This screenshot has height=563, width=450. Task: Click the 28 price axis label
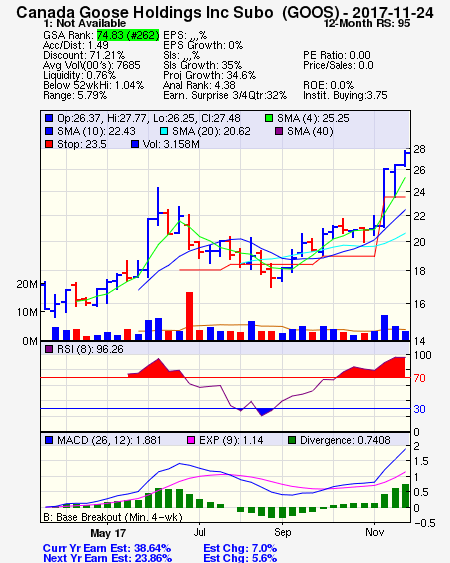coord(419,149)
